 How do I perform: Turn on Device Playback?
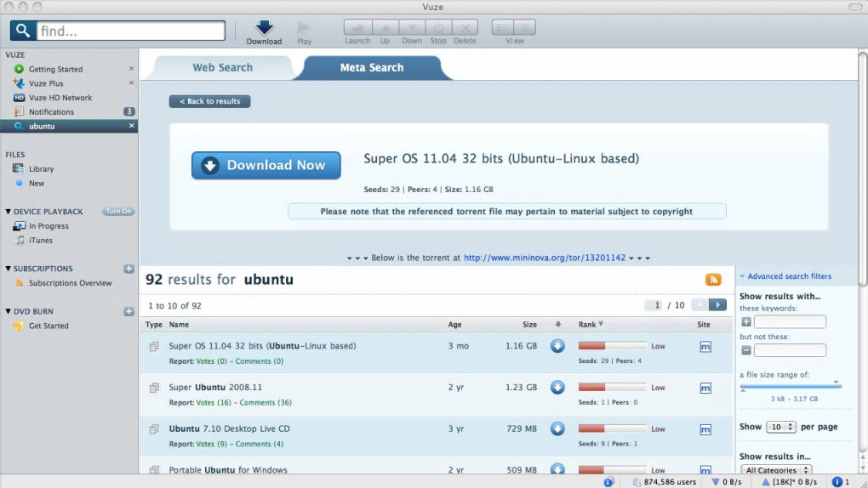click(118, 212)
